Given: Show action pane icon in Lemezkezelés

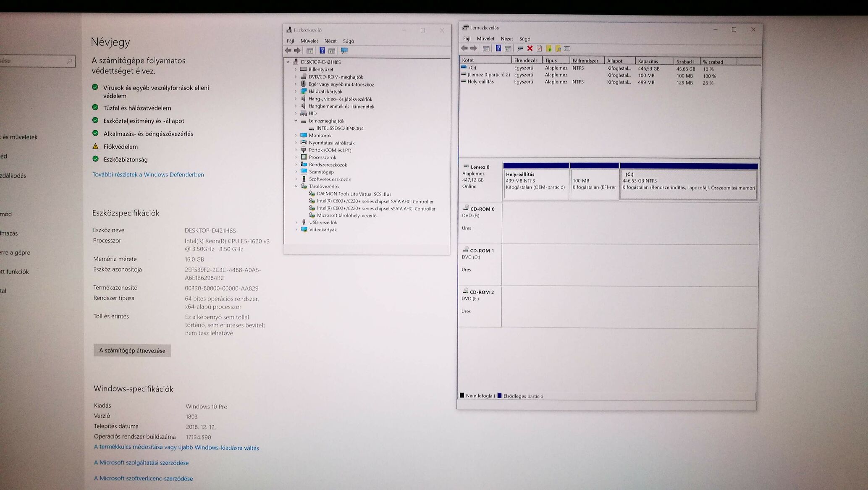Looking at the screenshot, I should click(508, 49).
